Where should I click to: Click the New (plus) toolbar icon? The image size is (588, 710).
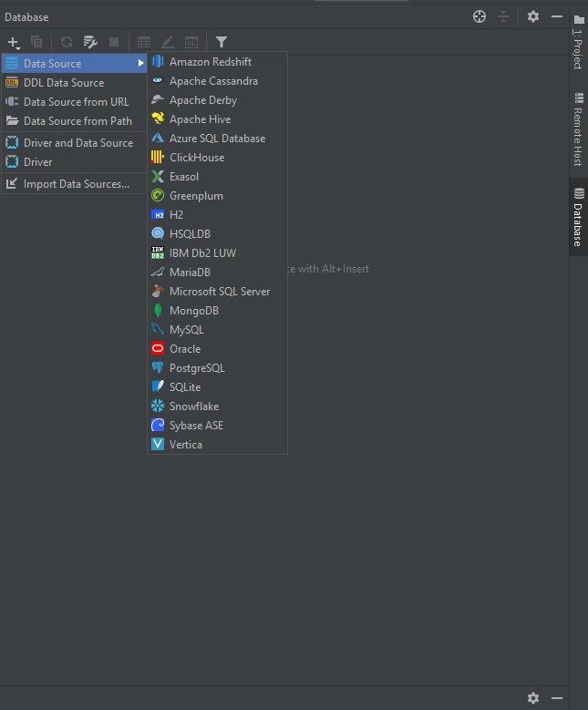tap(14, 43)
